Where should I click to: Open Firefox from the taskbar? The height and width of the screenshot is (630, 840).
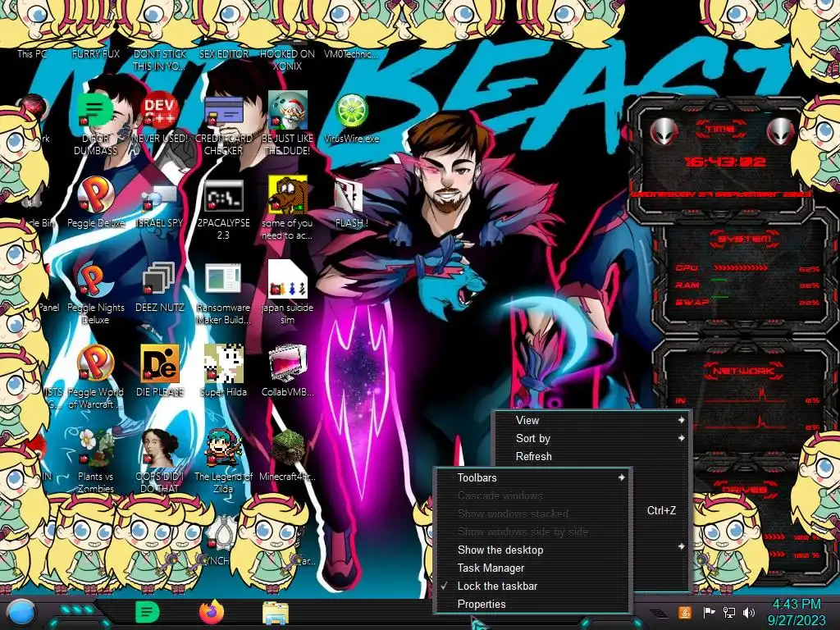click(212, 612)
